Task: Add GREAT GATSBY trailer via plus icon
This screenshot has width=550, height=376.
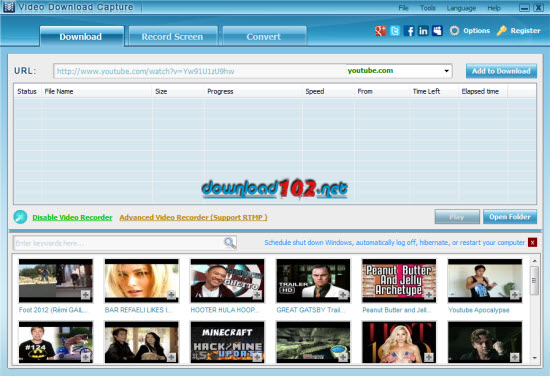Action: (x=343, y=295)
